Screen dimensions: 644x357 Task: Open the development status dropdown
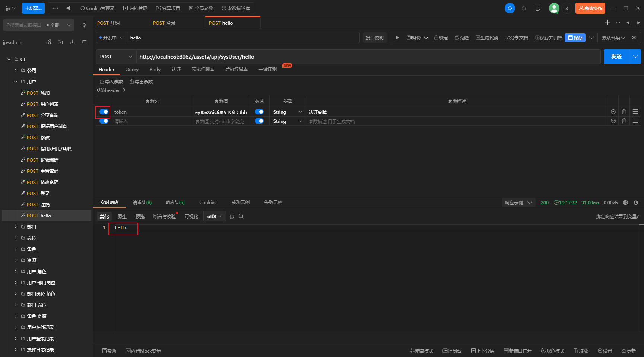(x=111, y=38)
